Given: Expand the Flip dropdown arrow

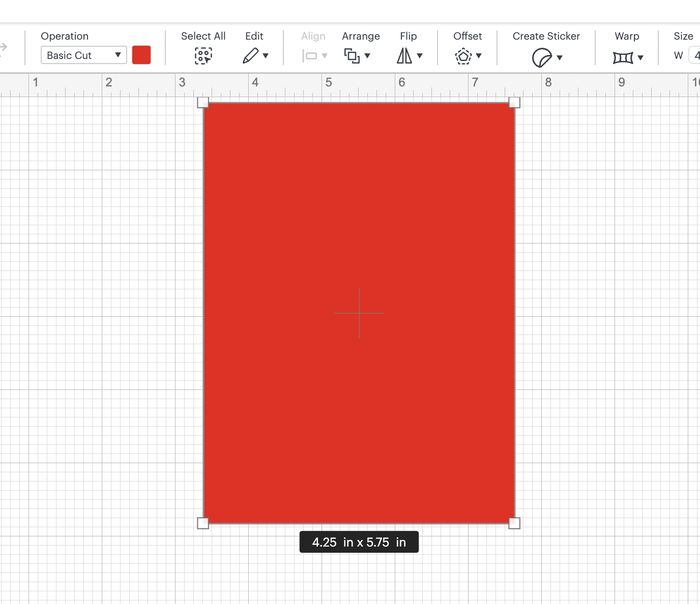Looking at the screenshot, I should [420, 56].
